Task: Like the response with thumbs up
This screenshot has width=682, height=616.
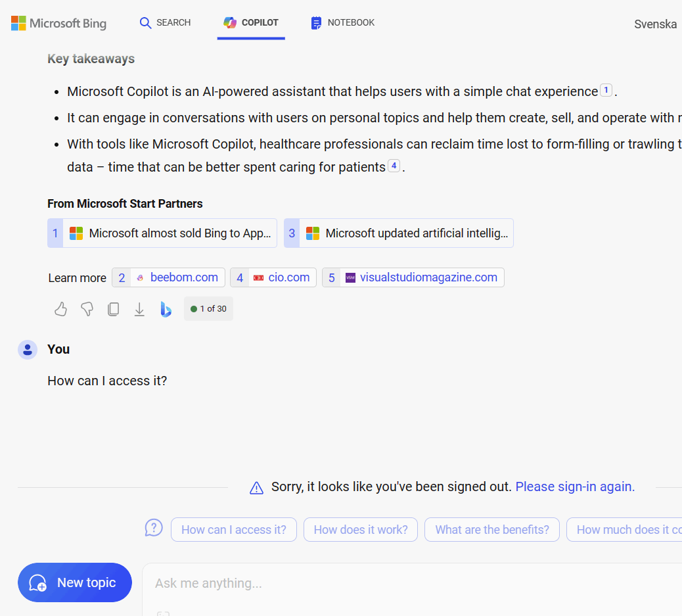Action: 61,309
